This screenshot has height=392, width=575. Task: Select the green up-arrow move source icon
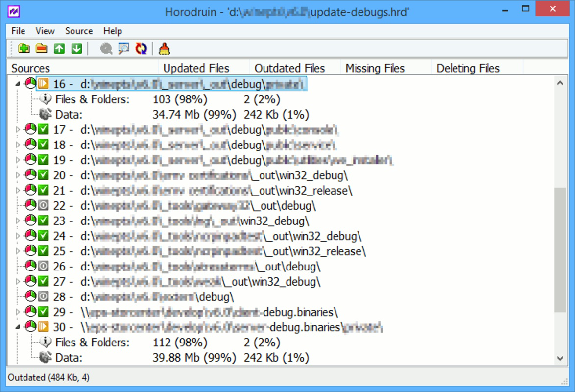[58, 48]
